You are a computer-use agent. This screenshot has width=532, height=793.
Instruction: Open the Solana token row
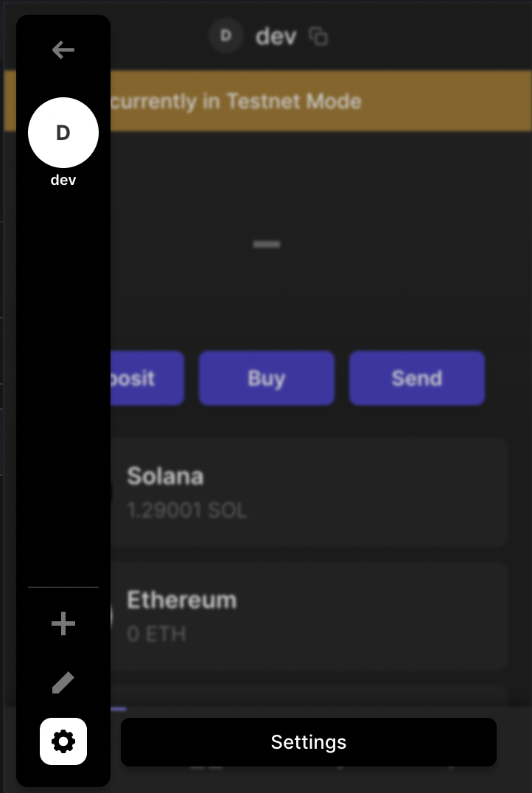309,492
